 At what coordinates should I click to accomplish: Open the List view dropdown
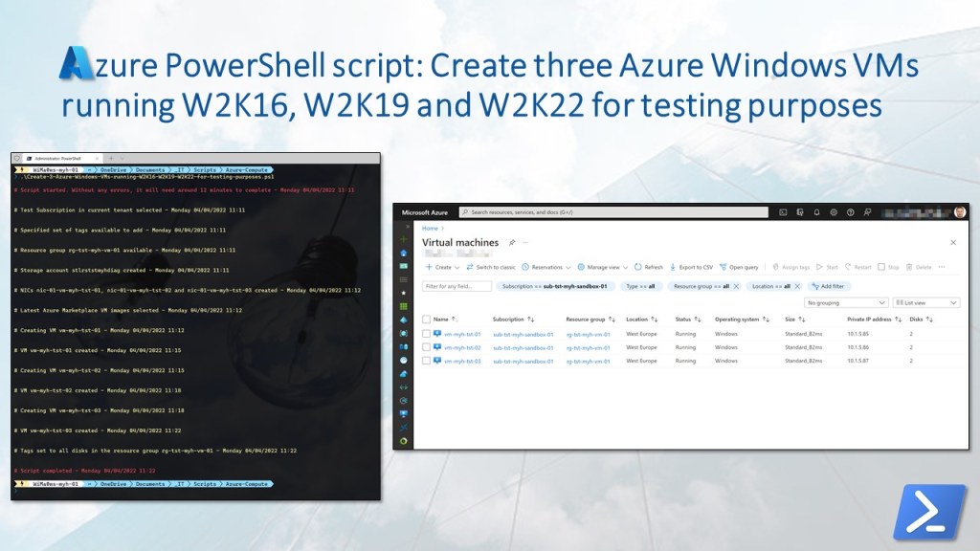pos(924,302)
